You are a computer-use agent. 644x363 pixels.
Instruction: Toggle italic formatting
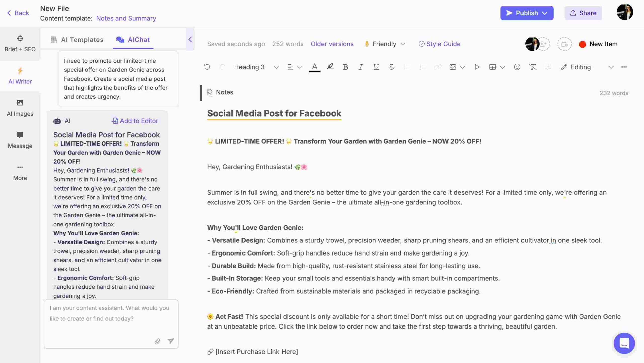coord(360,67)
